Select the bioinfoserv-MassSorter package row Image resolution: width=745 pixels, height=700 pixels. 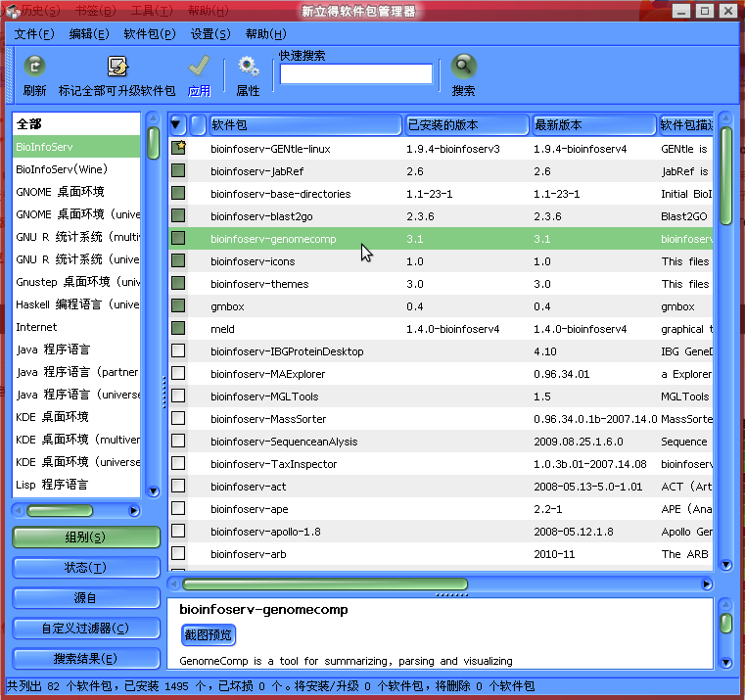tap(441, 419)
